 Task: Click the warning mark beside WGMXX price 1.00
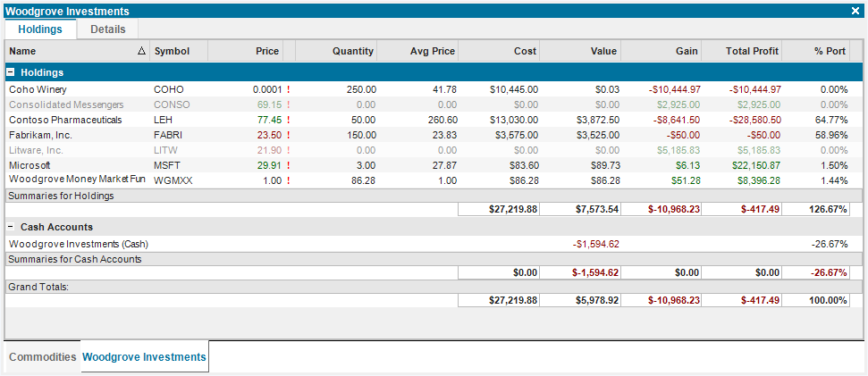click(x=289, y=180)
